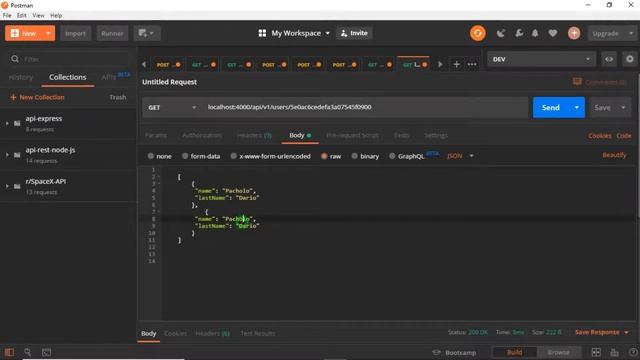Viewport: 640px width, 360px height.
Task: Click the Import button
Action: (76, 33)
